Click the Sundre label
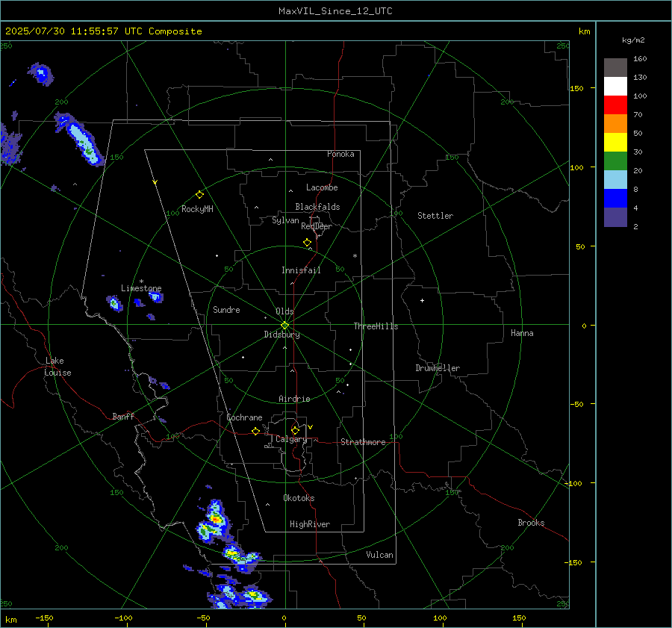 pyautogui.click(x=226, y=310)
